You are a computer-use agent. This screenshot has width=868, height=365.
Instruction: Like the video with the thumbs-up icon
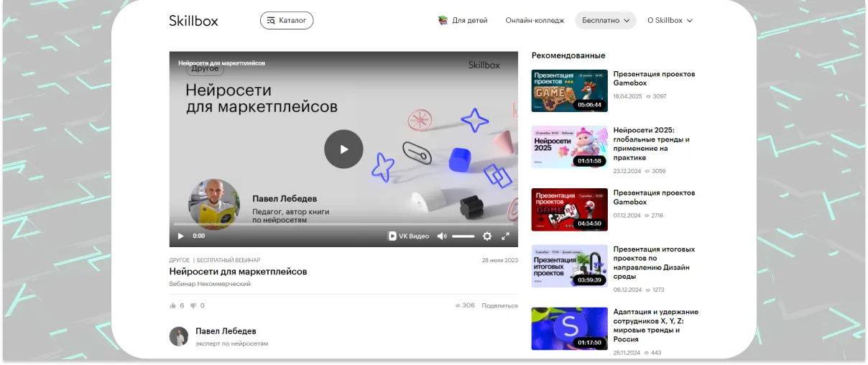pyautogui.click(x=172, y=305)
